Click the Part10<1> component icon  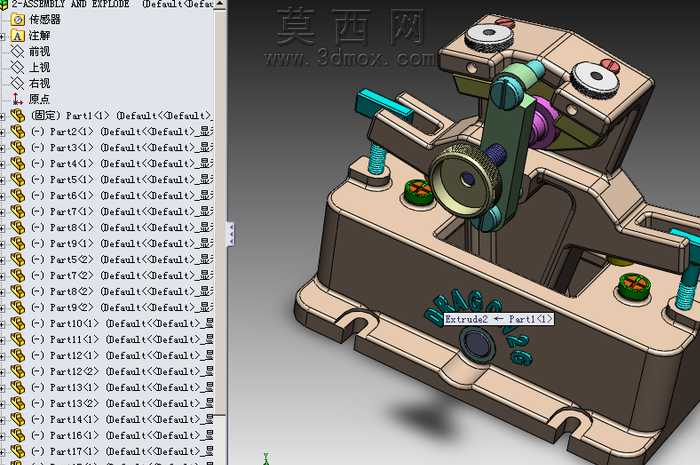click(18, 324)
